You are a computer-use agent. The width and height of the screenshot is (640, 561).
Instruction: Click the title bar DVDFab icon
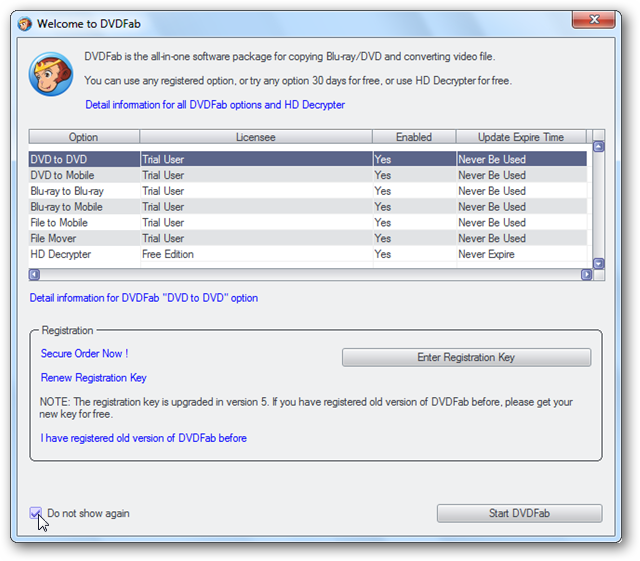click(x=24, y=24)
